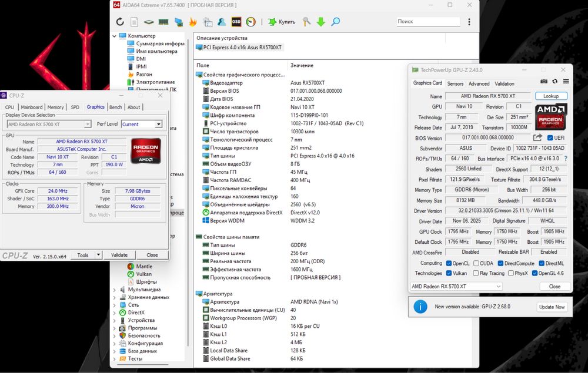Toggle the Ray Tracing checkbox in GPU-Z
588x373 pixels.
point(476,273)
